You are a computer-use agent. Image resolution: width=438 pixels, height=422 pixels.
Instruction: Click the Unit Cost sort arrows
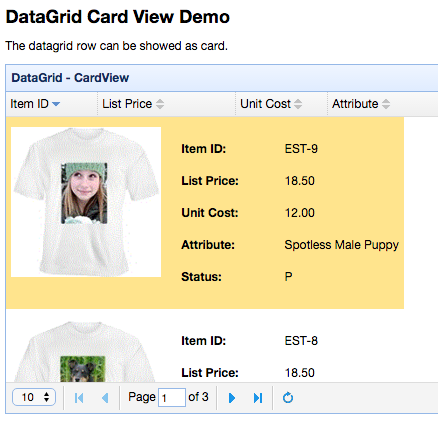point(298,104)
